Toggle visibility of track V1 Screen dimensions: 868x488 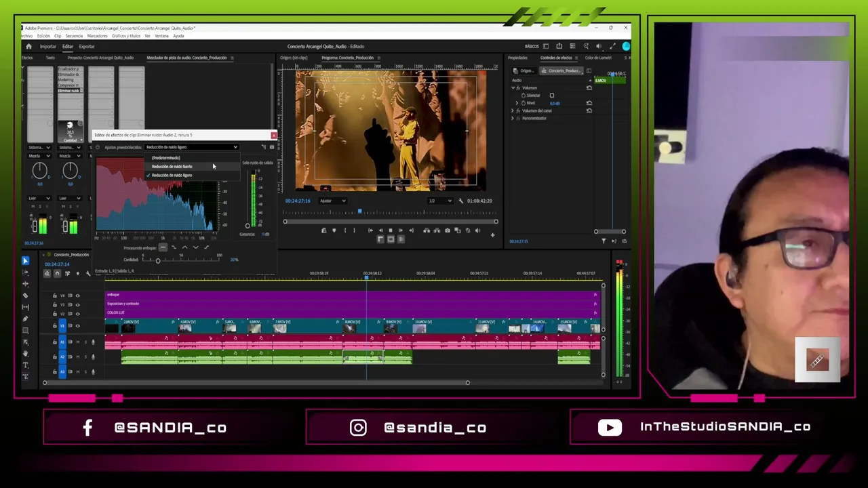pos(77,326)
